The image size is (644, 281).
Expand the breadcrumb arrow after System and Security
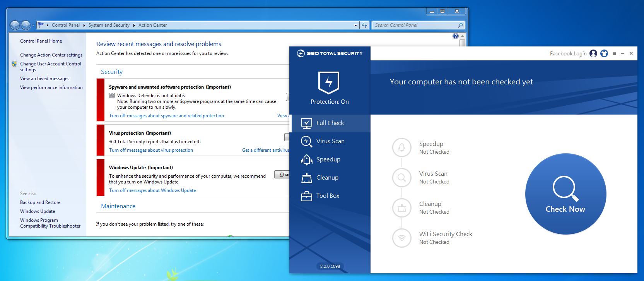[x=134, y=25]
